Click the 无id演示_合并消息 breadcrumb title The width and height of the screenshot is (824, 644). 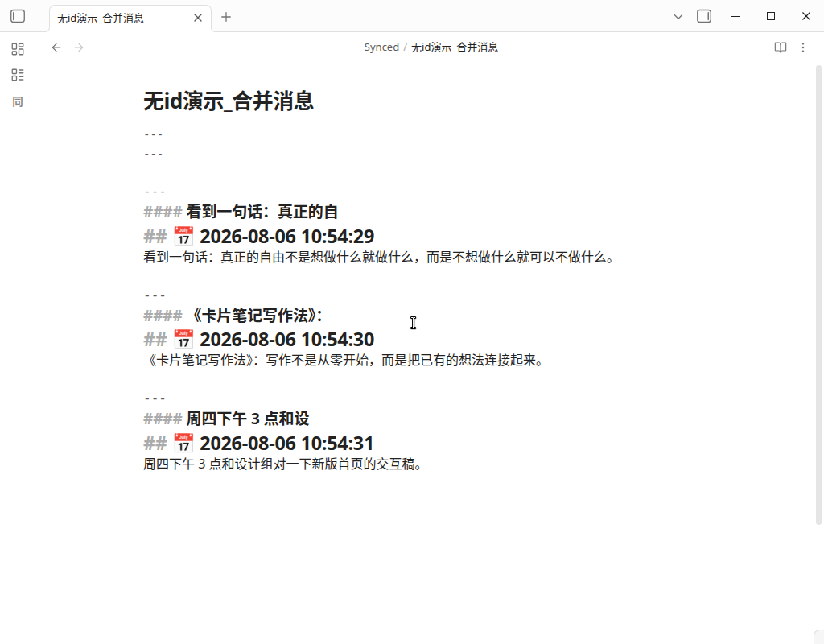[x=455, y=47]
